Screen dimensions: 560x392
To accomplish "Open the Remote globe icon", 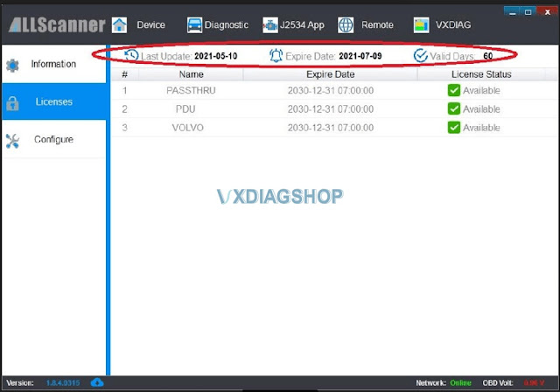I will [x=346, y=25].
